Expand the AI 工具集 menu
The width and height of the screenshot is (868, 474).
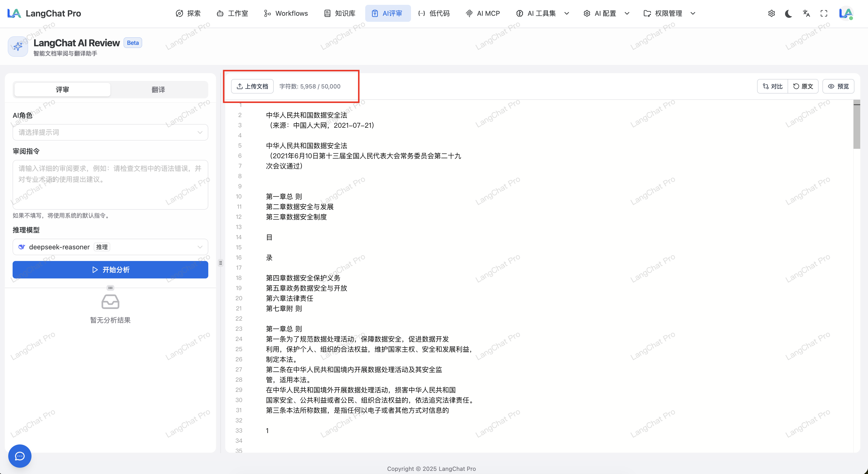542,14
